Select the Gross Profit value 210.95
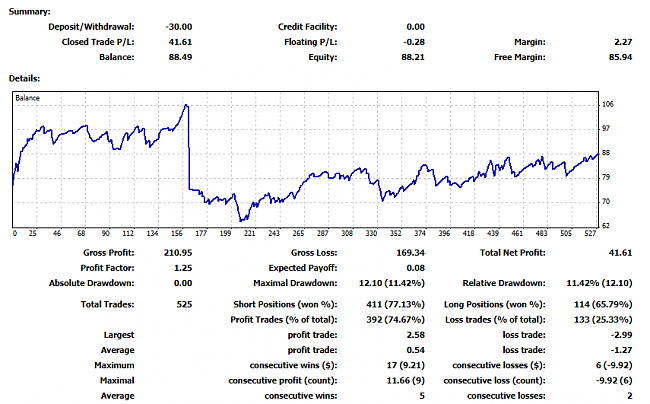This screenshot has height=404, width=650. 175,252
